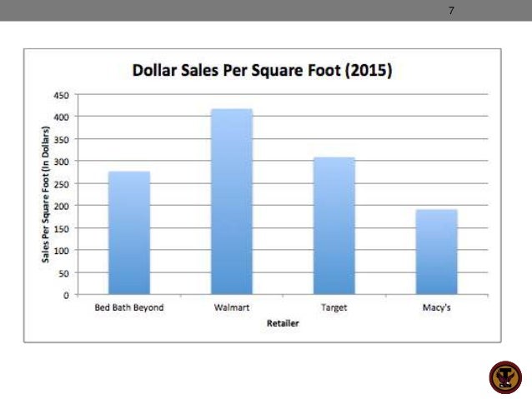Screen dimensions: 532x399
Task: Click the 0 value on the y-axis
Action: click(66, 295)
